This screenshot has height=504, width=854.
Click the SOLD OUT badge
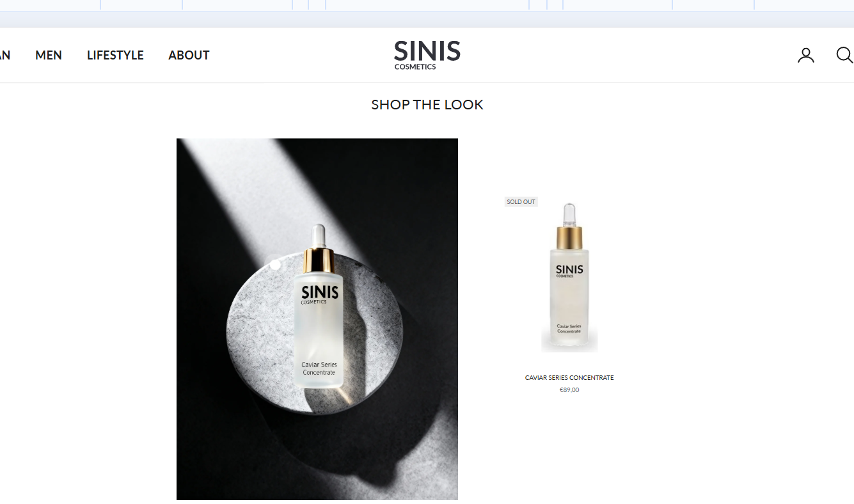point(521,202)
